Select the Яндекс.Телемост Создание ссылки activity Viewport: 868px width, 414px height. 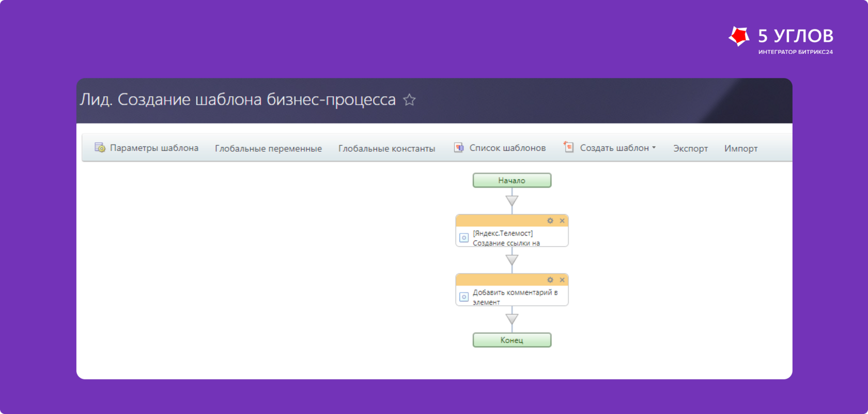512,231
